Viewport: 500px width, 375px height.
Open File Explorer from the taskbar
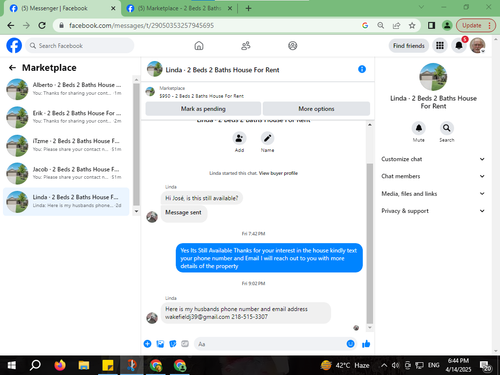coord(84,365)
